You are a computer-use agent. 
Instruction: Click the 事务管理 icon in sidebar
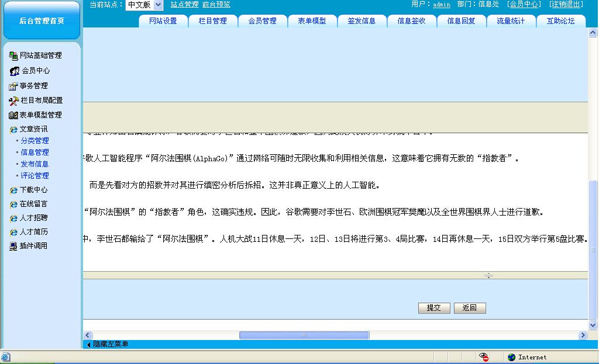coord(13,86)
